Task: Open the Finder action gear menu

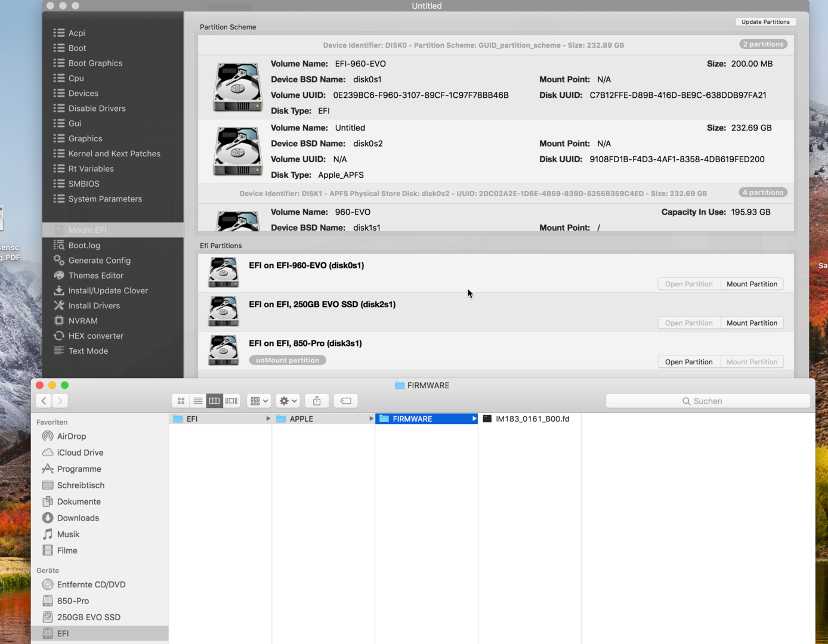Action: tap(288, 401)
